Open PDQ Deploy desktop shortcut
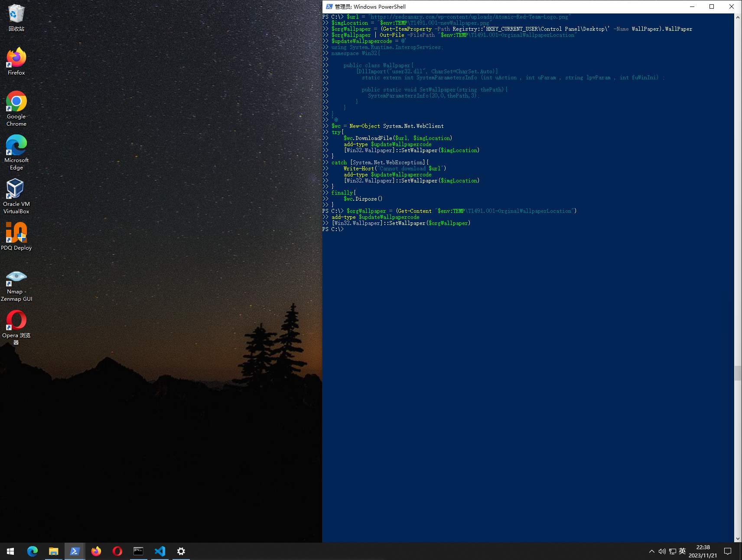 point(16,236)
